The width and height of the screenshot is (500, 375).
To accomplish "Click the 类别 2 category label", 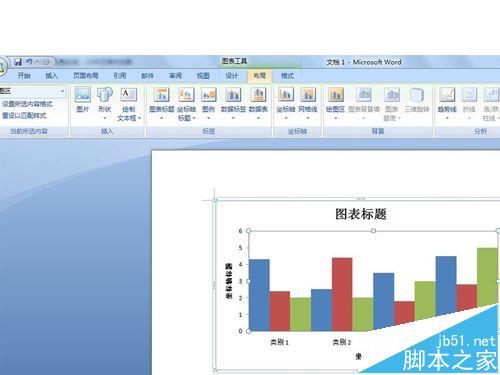I will tap(342, 342).
